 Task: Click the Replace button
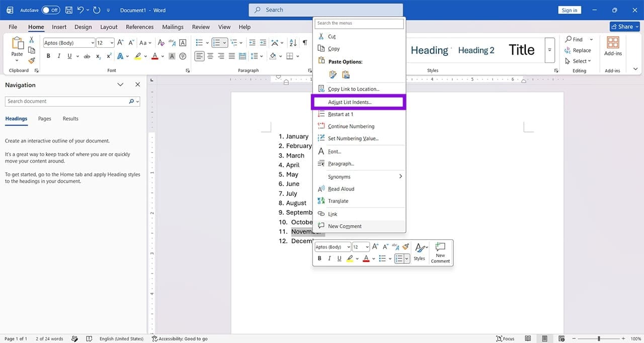tap(578, 50)
